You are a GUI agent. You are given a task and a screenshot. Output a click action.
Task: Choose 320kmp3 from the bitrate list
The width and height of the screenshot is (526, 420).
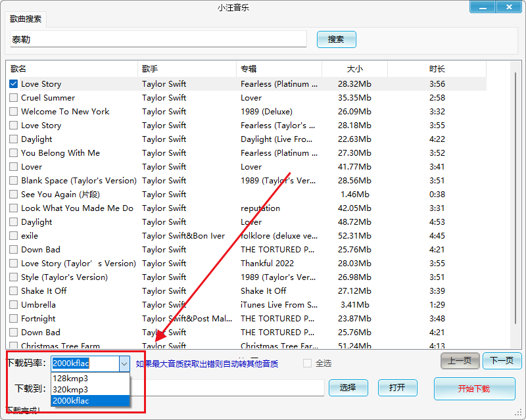click(x=90, y=390)
